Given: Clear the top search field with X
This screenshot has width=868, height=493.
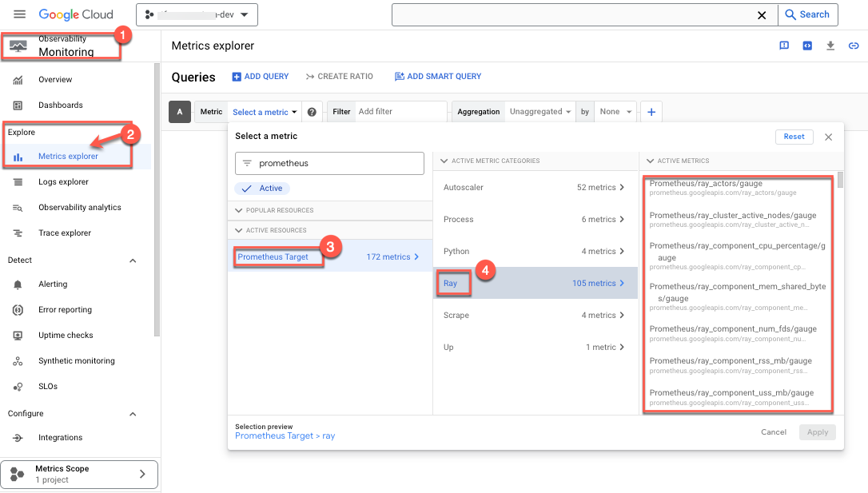Looking at the screenshot, I should pos(762,14).
